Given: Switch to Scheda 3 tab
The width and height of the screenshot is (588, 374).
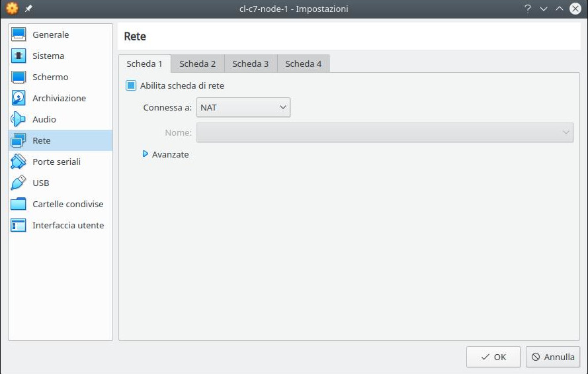Looking at the screenshot, I should (250, 64).
